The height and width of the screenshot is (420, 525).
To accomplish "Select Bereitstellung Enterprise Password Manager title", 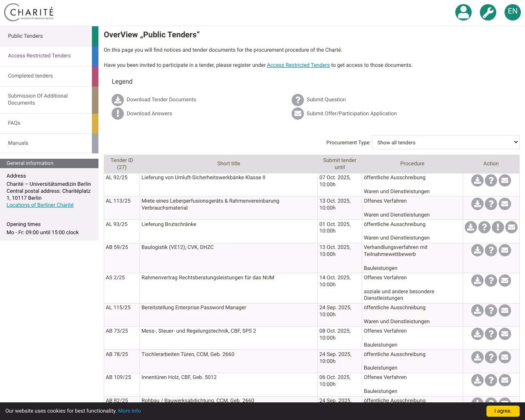I will click(x=194, y=308).
